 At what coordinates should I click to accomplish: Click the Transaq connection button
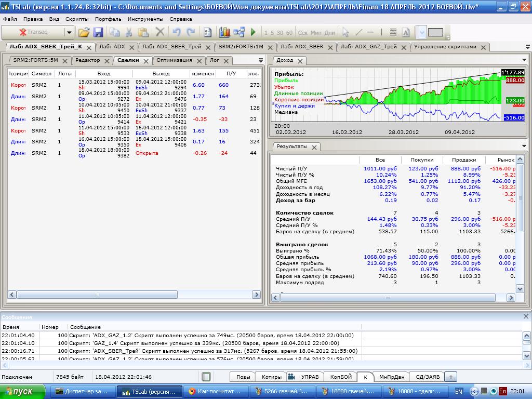pyautogui.click(x=33, y=32)
